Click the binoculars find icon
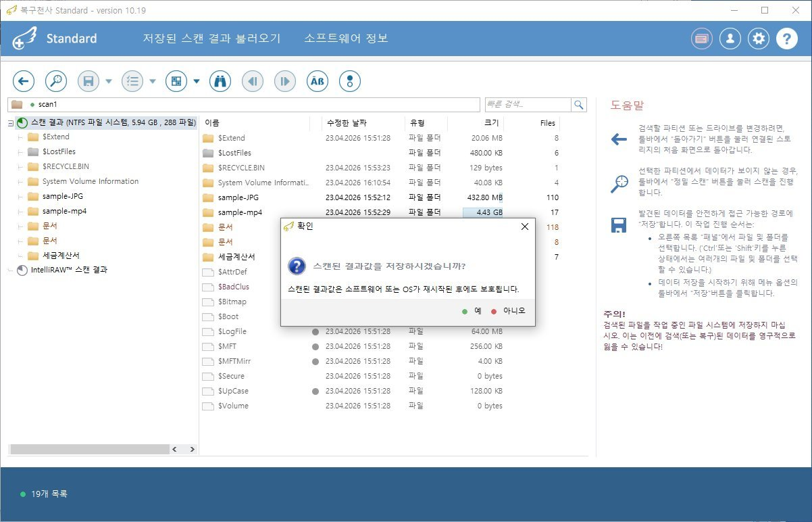Viewport: 812px width, 522px height. click(220, 81)
